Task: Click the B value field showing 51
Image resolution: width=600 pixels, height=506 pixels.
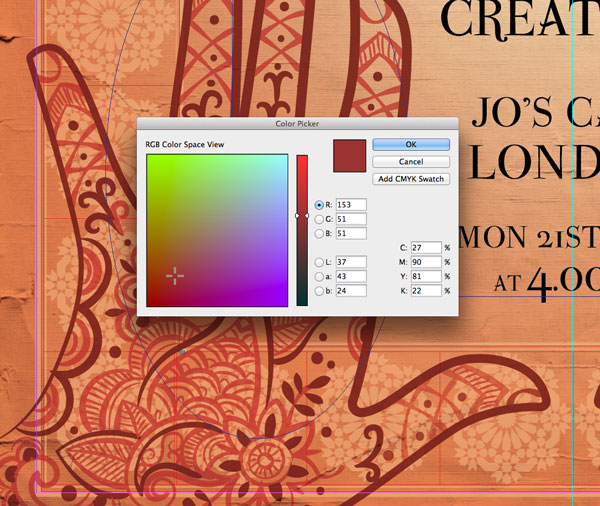Action: (x=351, y=233)
